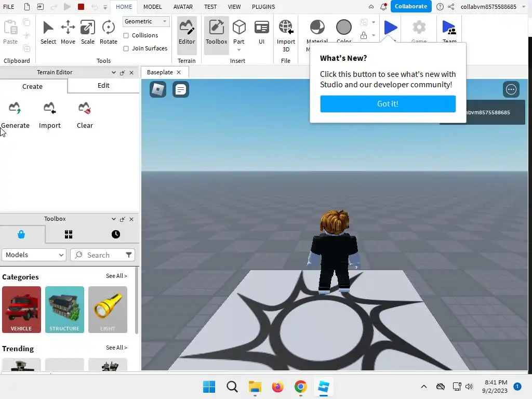Open search filter funnel icon
Screen dimensions: 532x399
tap(129, 255)
